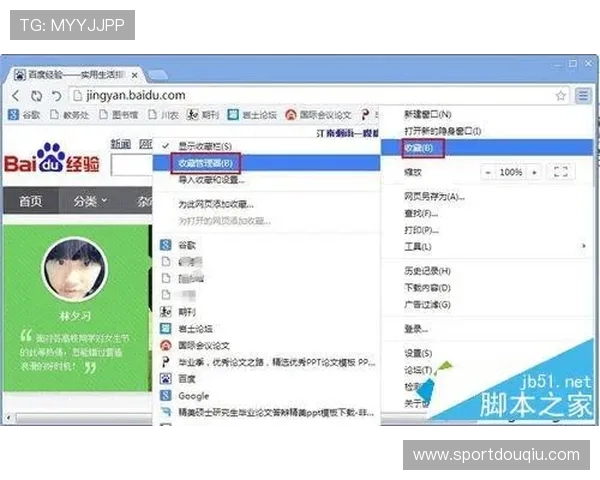Choose 打印(P) menu item
This screenshot has height=480, width=600.
(487, 230)
